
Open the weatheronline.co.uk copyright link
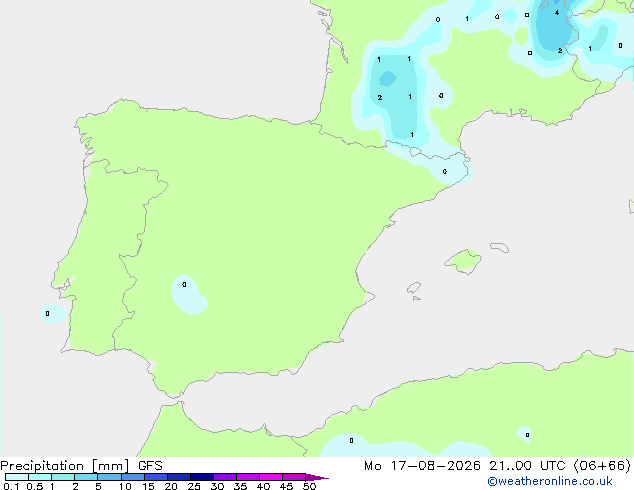coord(550,481)
